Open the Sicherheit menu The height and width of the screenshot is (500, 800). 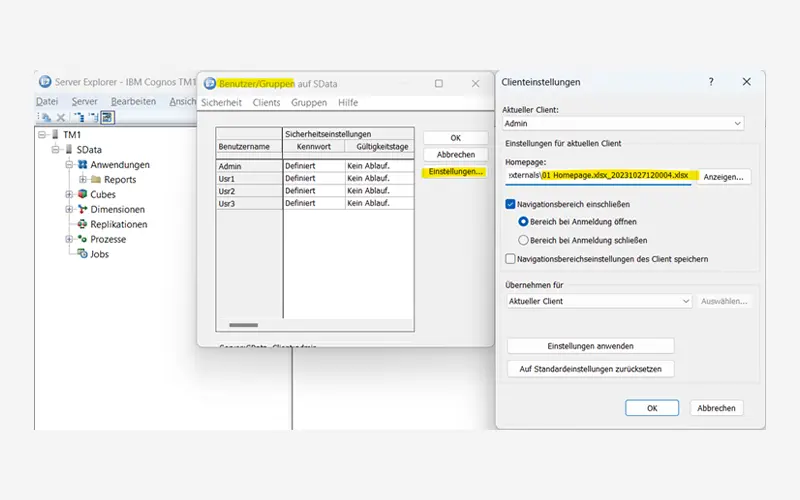221,103
